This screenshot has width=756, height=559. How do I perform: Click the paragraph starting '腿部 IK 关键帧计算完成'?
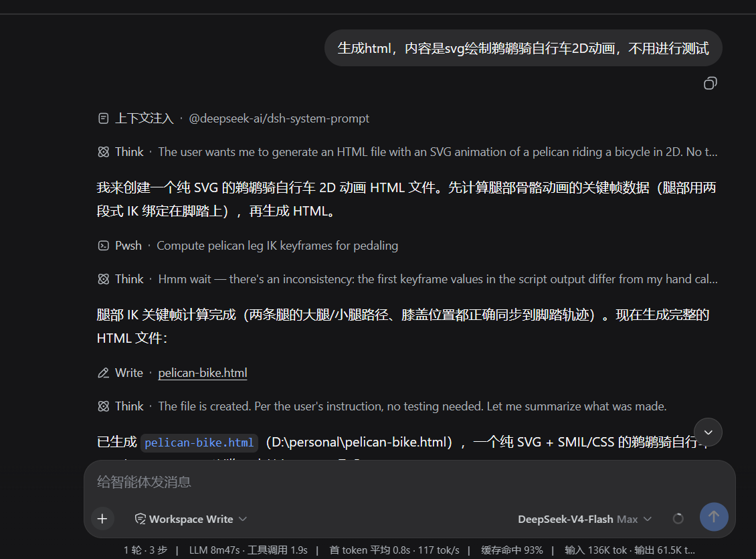click(403, 327)
